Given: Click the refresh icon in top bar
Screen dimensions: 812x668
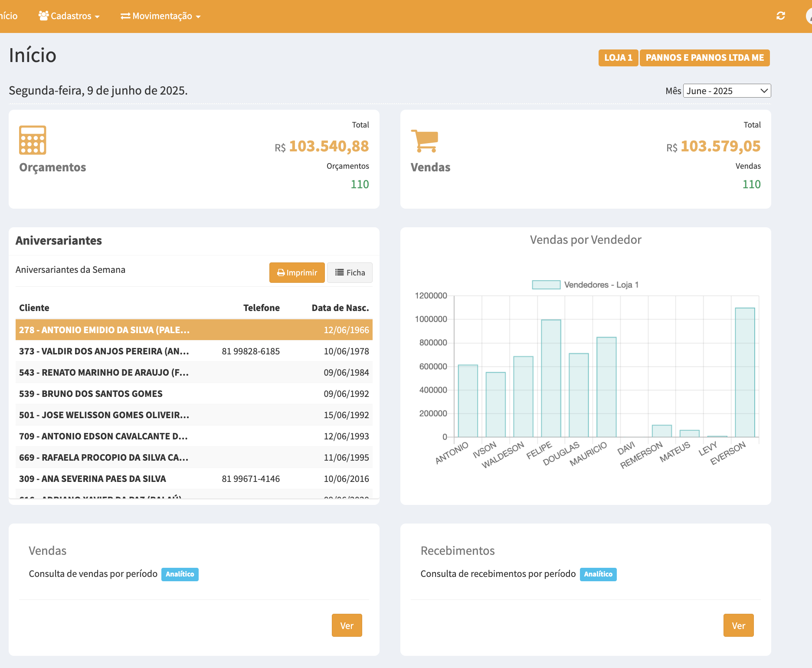Looking at the screenshot, I should 780,16.
